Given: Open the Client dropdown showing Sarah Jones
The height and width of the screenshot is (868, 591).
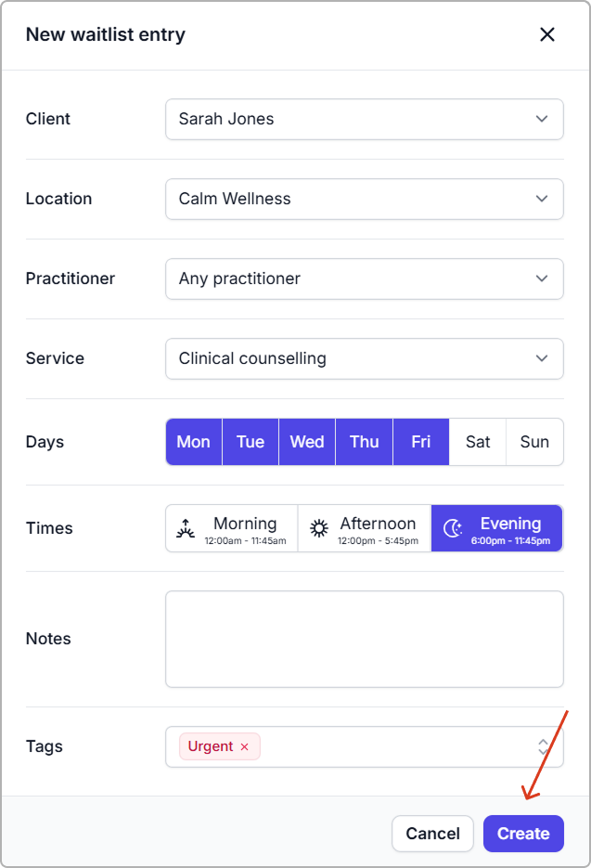Looking at the screenshot, I should point(364,119).
